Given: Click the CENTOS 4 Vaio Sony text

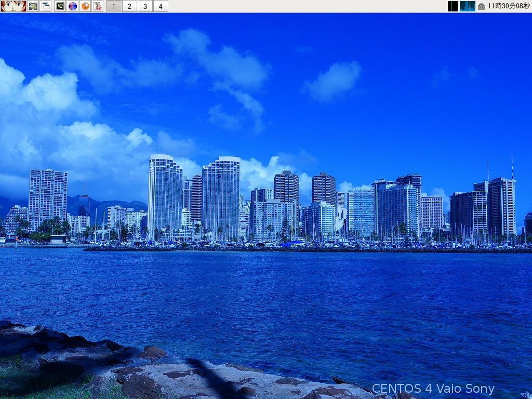Looking at the screenshot, I should [433, 388].
